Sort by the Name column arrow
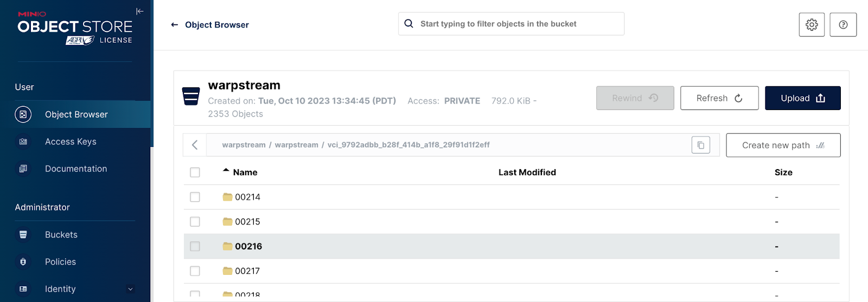Screen dimensions: 868x302 [226, 170]
